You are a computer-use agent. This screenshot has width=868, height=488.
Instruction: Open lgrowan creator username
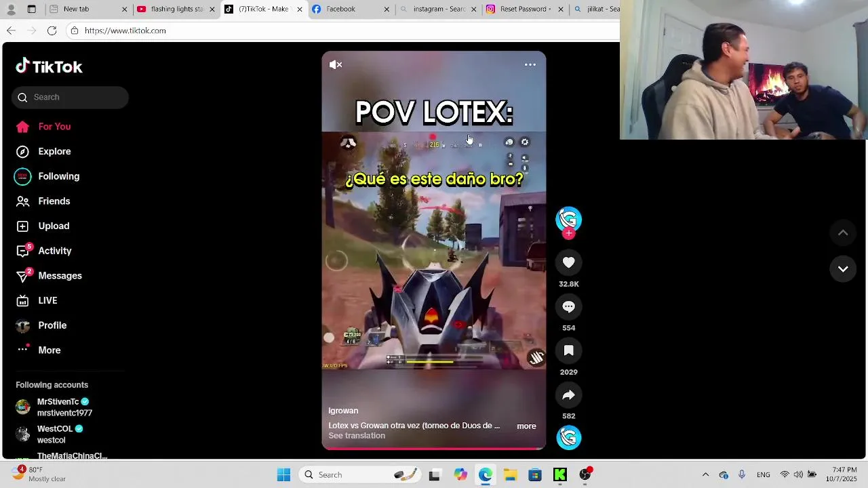(x=343, y=411)
